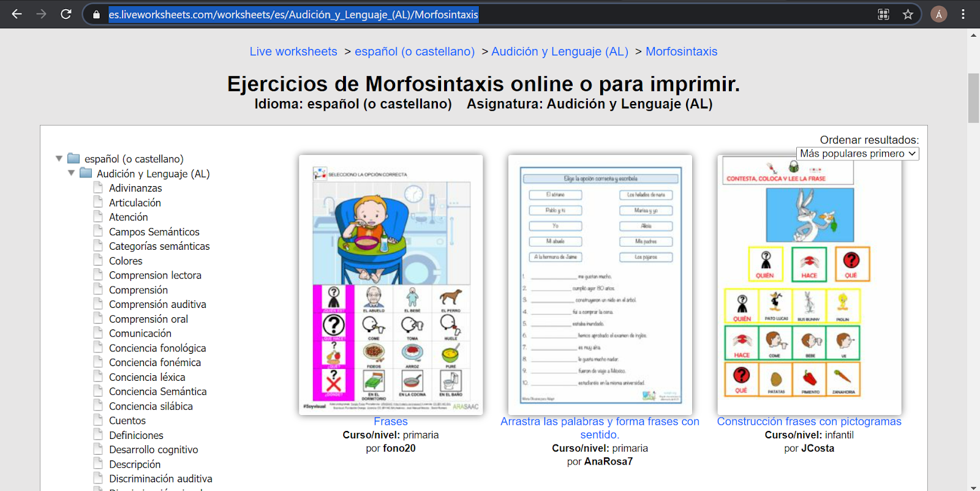Select the URL in address bar
This screenshot has width=980, height=491.
(x=293, y=14)
